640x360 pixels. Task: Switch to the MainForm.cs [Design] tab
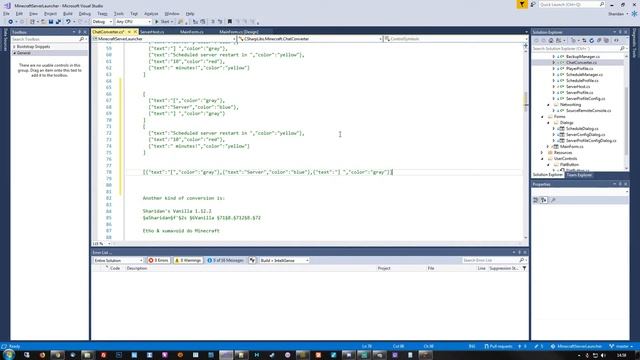239,32
